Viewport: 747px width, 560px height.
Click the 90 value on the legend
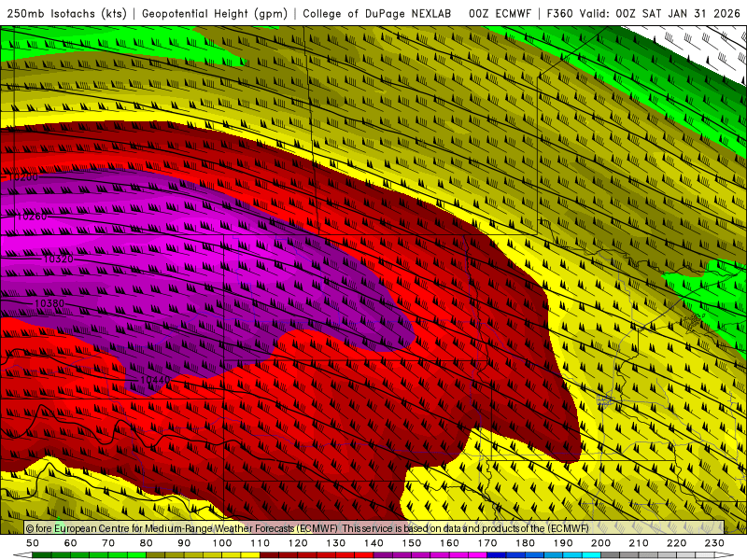(x=184, y=543)
